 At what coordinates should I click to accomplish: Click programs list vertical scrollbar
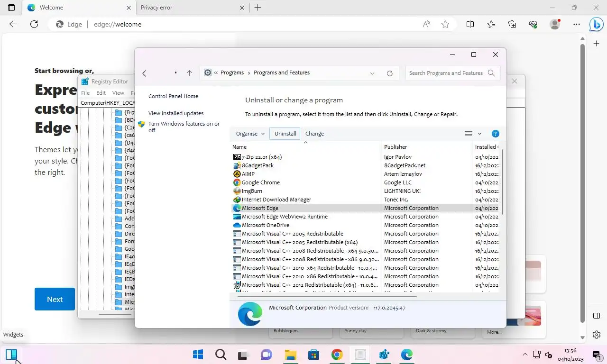(503, 182)
